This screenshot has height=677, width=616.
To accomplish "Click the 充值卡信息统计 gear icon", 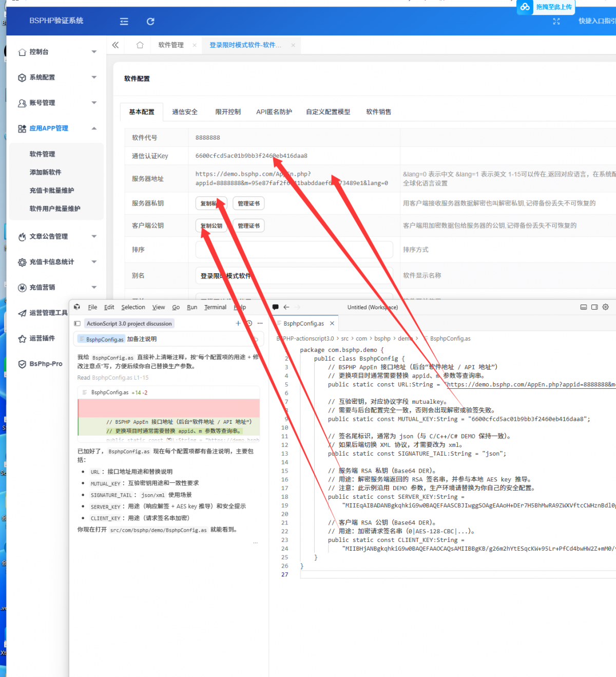I will pos(22,262).
